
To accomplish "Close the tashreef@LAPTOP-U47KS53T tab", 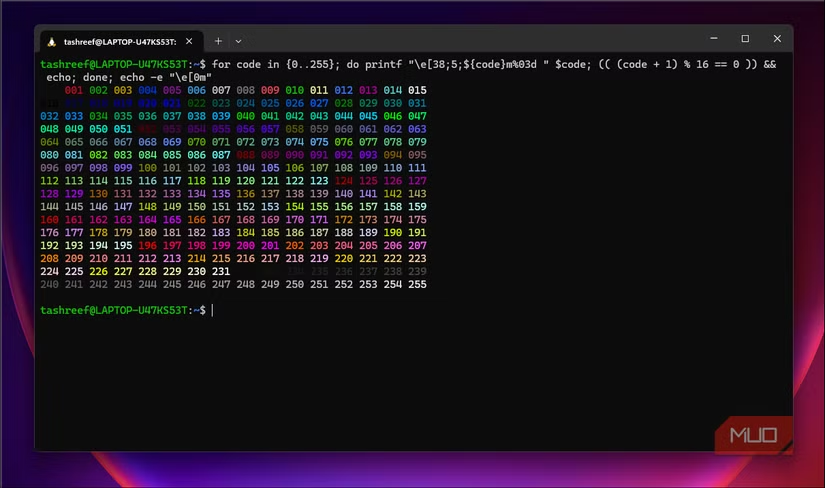I will (x=191, y=41).
